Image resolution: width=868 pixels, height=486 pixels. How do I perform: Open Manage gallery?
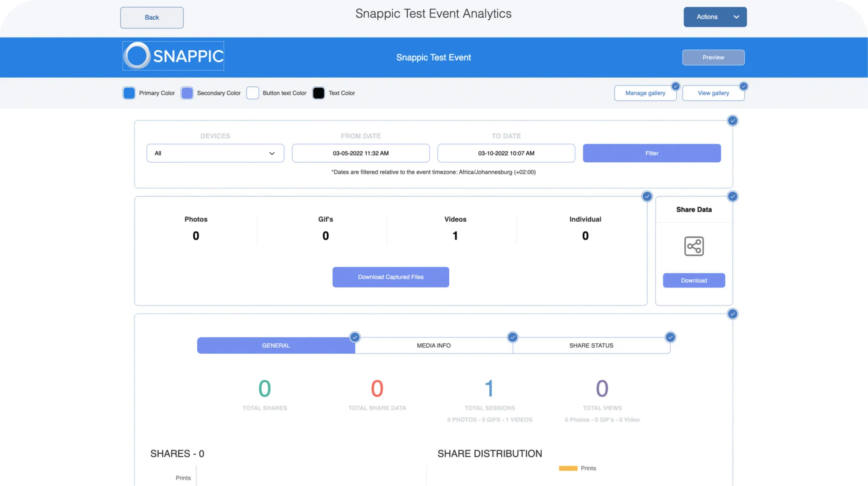tap(645, 93)
